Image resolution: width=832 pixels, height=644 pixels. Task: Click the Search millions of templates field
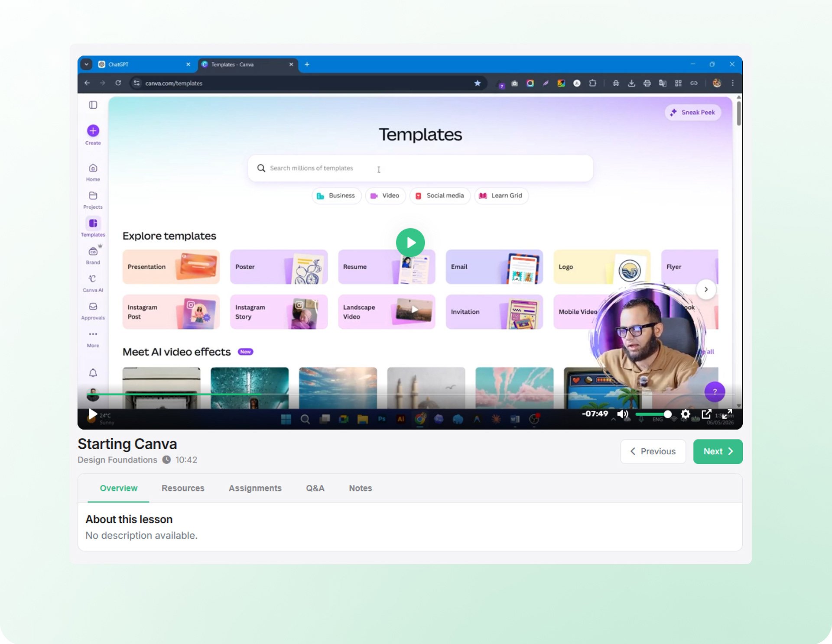420,168
